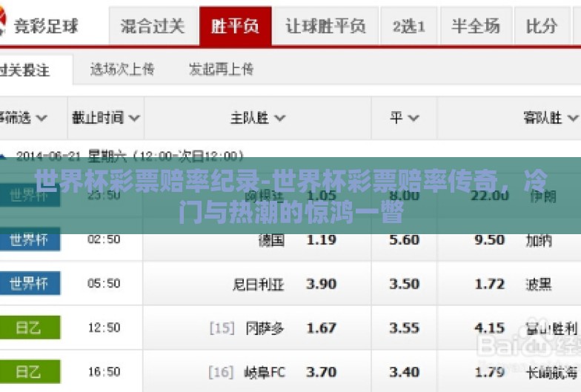The width and height of the screenshot is (581, 392).
Task: Open the 比分 tab
Action: [541, 26]
